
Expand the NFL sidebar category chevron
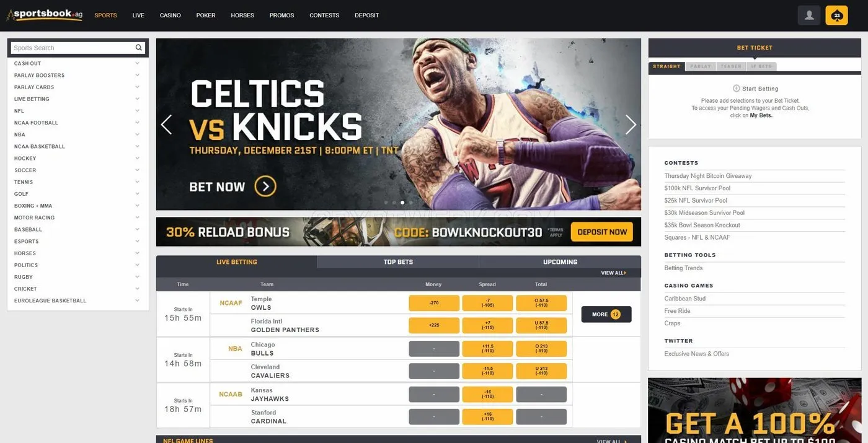pyautogui.click(x=137, y=111)
